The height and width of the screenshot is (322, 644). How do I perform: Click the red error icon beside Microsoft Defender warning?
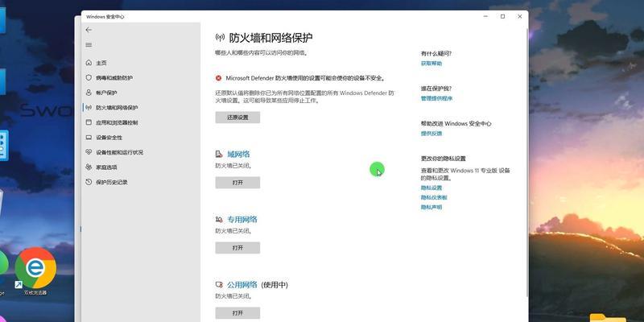218,78
